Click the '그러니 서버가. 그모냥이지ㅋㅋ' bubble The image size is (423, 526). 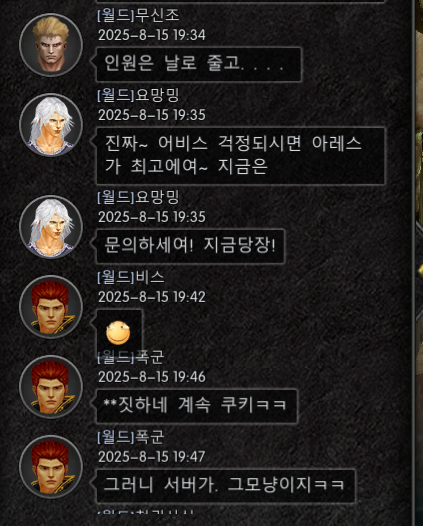[x=226, y=486]
